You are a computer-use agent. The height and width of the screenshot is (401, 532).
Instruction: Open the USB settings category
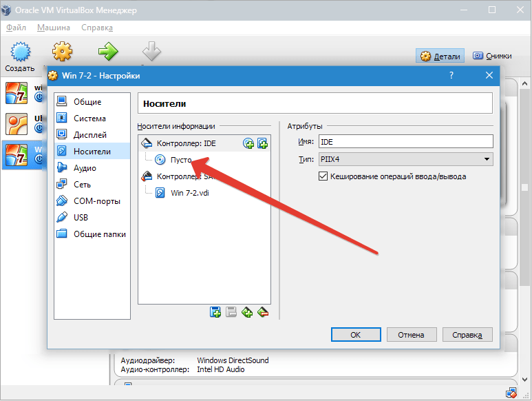click(x=81, y=218)
